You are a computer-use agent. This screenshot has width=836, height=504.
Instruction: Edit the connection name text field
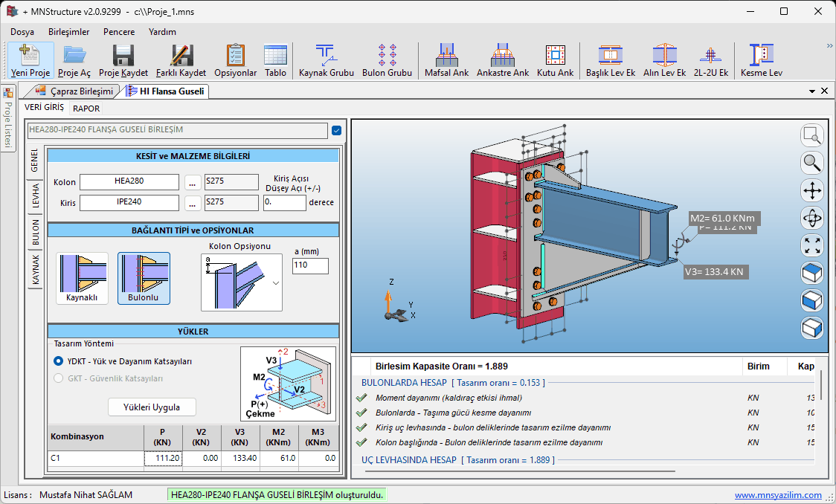click(178, 130)
